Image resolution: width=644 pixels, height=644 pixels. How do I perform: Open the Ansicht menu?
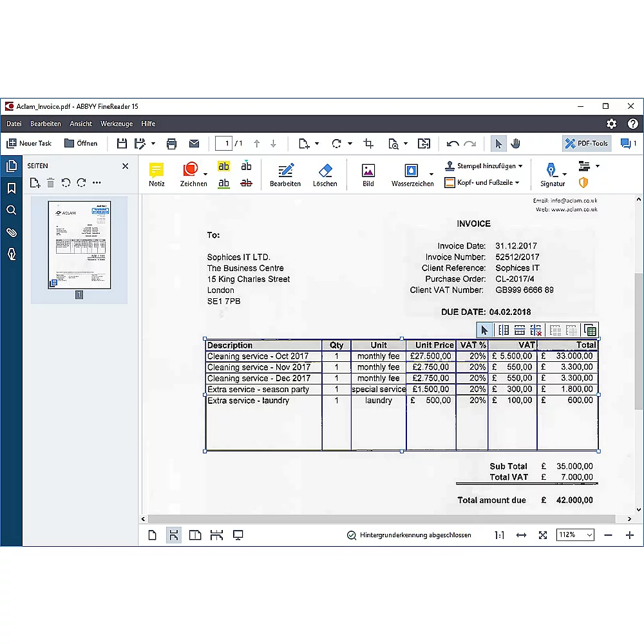(80, 124)
